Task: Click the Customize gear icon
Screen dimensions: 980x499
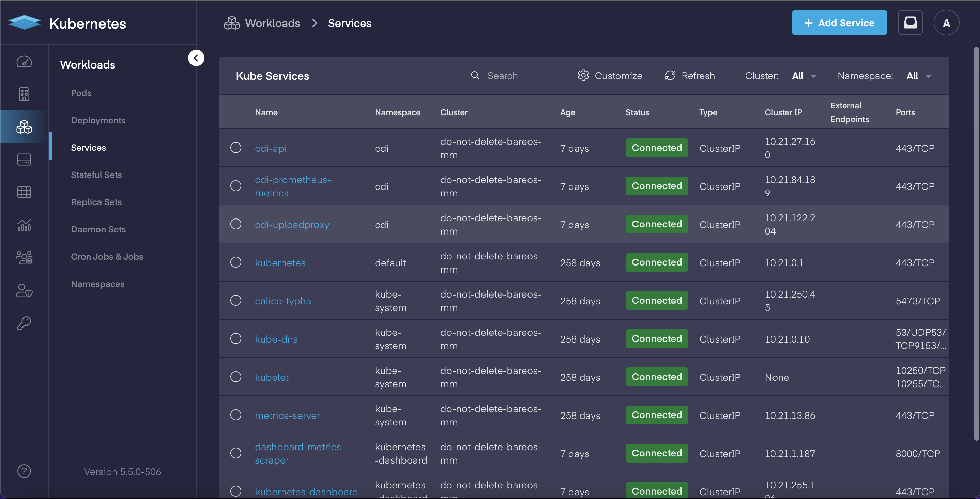Action: pos(583,75)
